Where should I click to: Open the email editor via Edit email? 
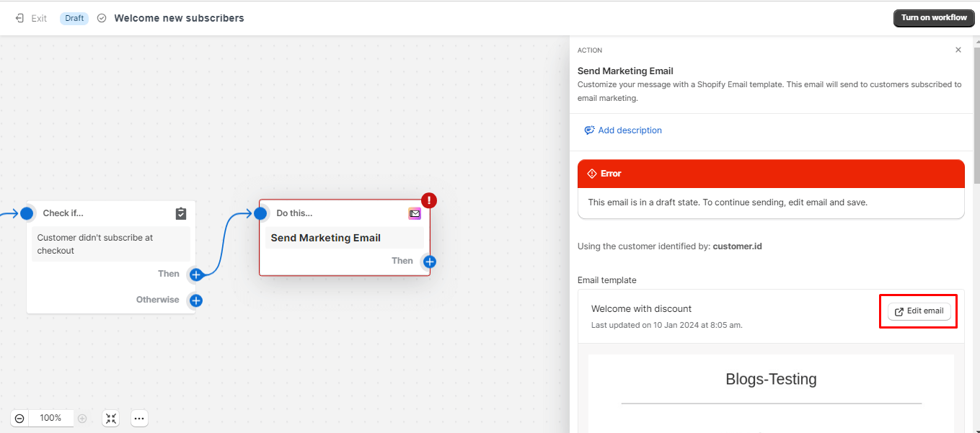tap(918, 311)
